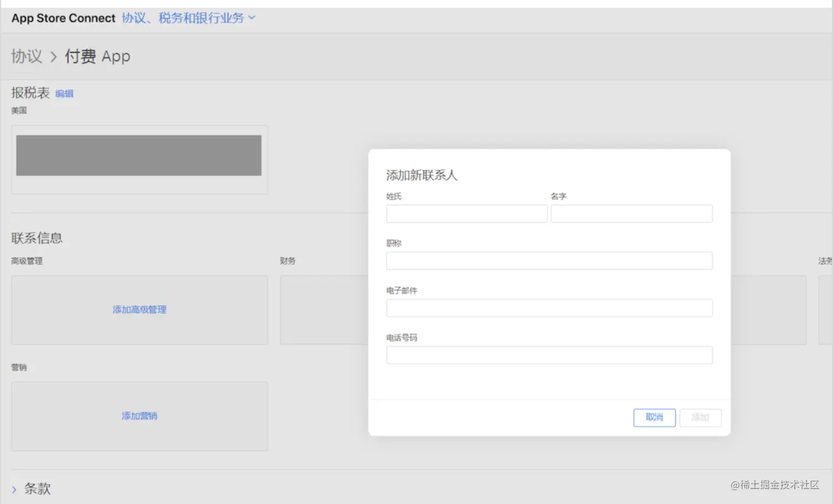Screen dimensions: 833x504
Task: Click the 财务 column label
Action: [288, 261]
